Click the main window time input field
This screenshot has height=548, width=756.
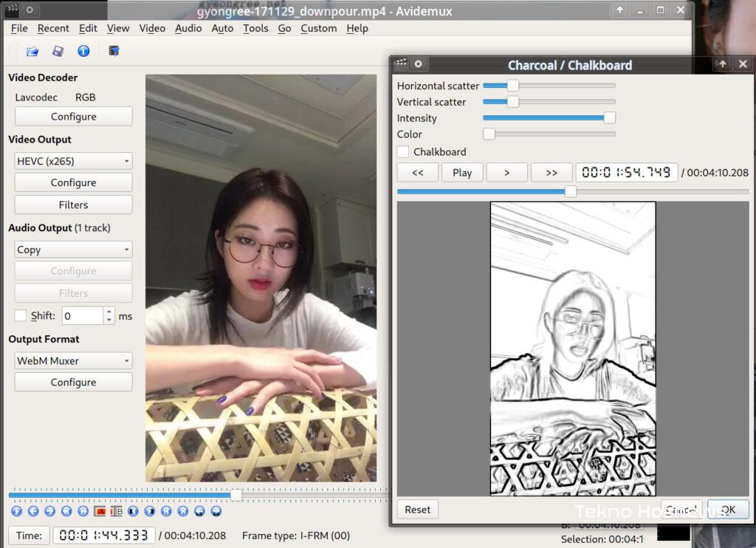[103, 535]
